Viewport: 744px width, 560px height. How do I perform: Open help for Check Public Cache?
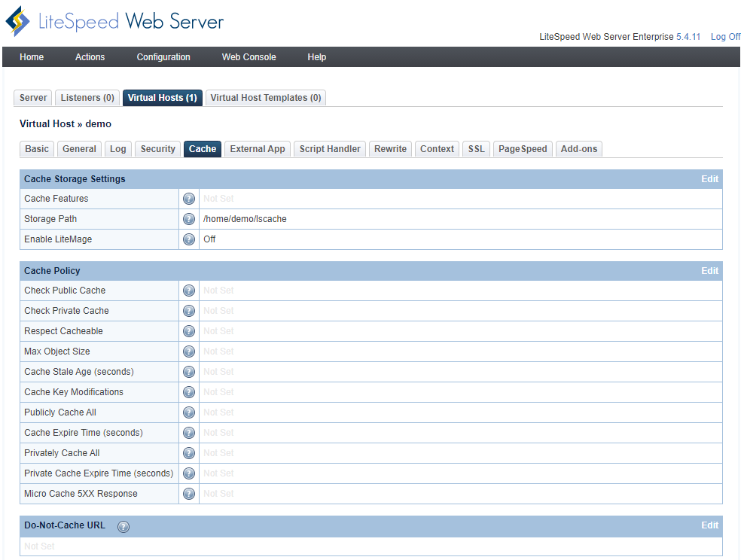click(x=189, y=291)
